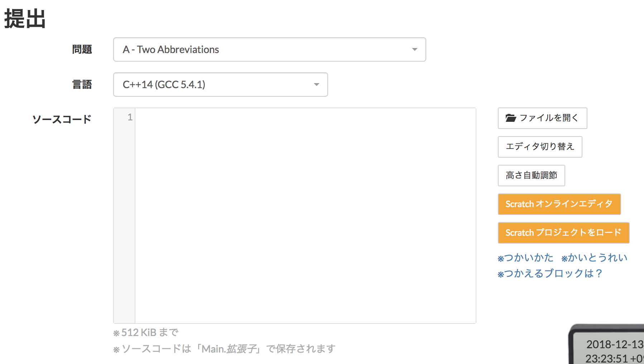The image size is (644, 364).
Task: Open the 問題 dropdown to change the problem
Action: click(x=269, y=49)
